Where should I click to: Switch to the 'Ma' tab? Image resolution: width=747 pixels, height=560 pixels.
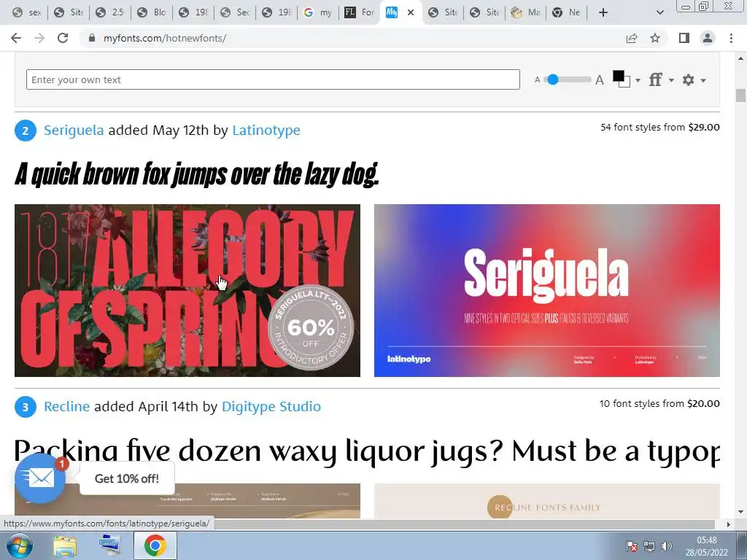pyautogui.click(x=525, y=12)
